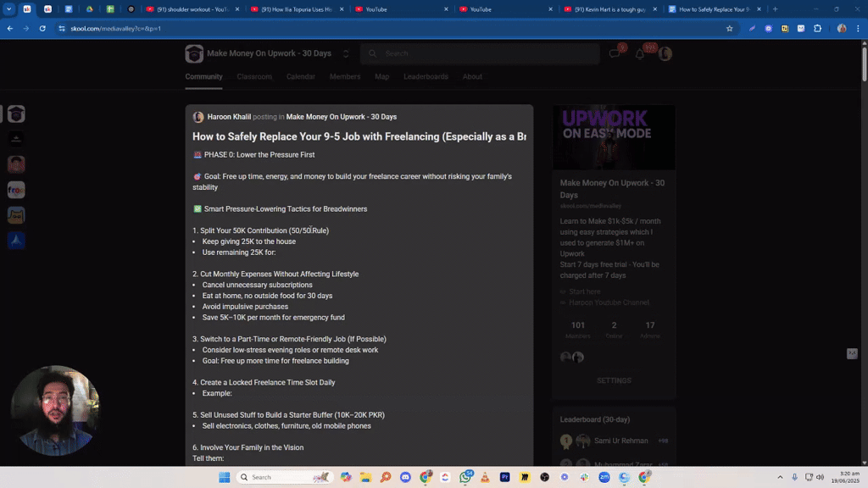Open the volume control in system tray
This screenshot has height=488, width=868.
[x=821, y=477]
